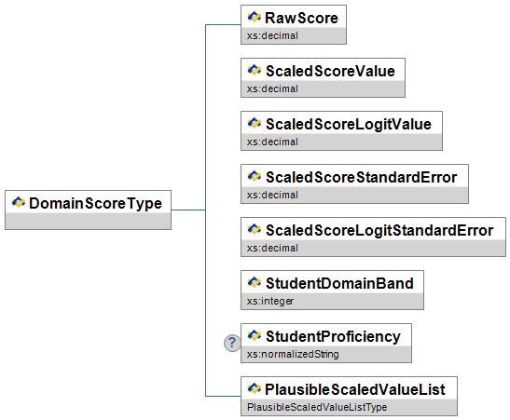This screenshot has width=510, height=420.
Task: Click the StudentProficiency element icon
Action: (x=254, y=335)
